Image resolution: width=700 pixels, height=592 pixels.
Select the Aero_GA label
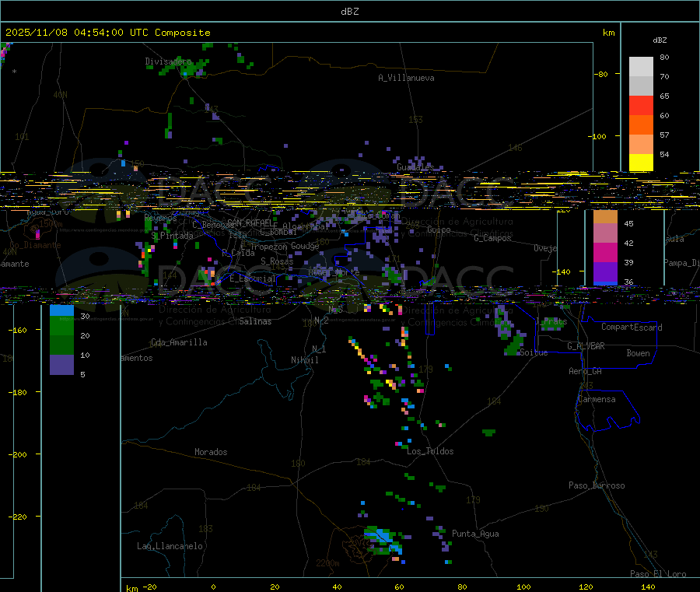click(x=585, y=371)
